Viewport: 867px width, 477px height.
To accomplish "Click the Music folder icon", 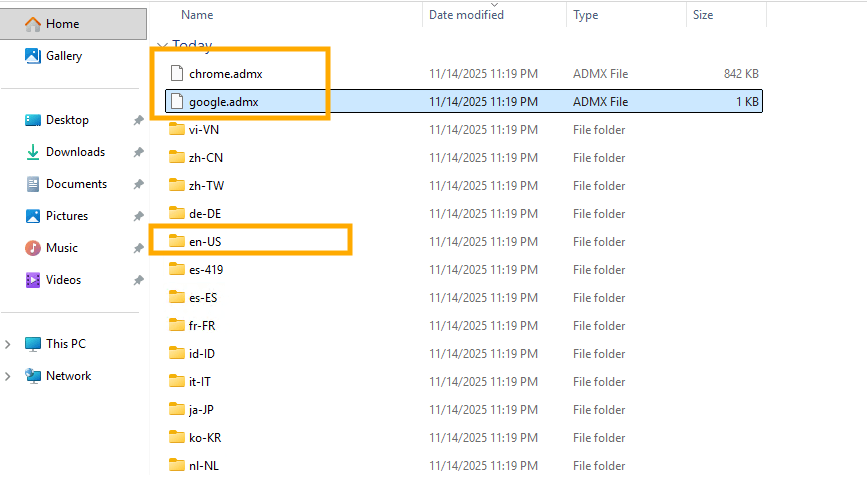I will tap(32, 248).
